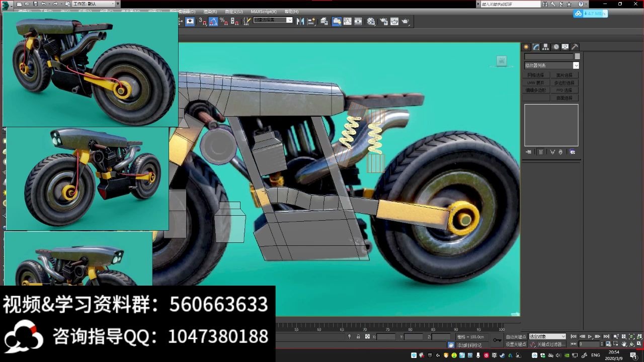Enable the Auto Key animation toggle
Image resolution: width=644 pixels, height=362 pixels.
(516, 336)
